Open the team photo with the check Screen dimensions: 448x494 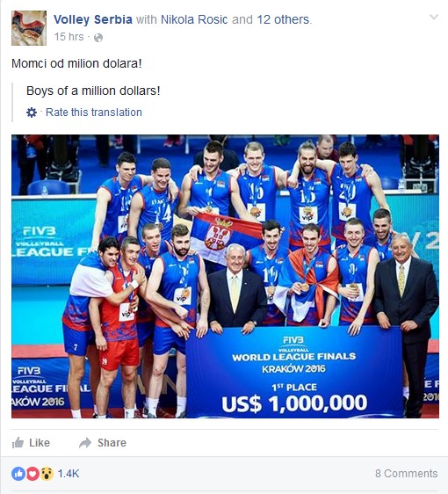click(225, 276)
